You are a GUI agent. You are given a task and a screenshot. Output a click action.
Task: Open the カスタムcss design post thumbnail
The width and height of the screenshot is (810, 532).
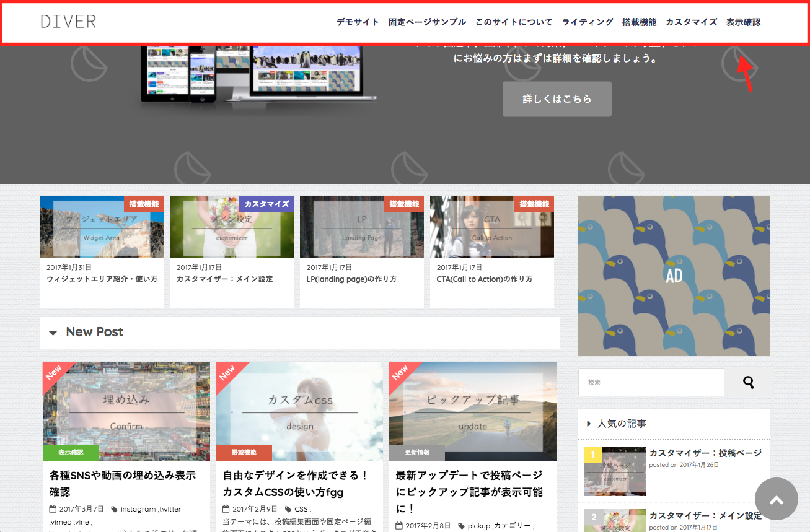pos(300,411)
